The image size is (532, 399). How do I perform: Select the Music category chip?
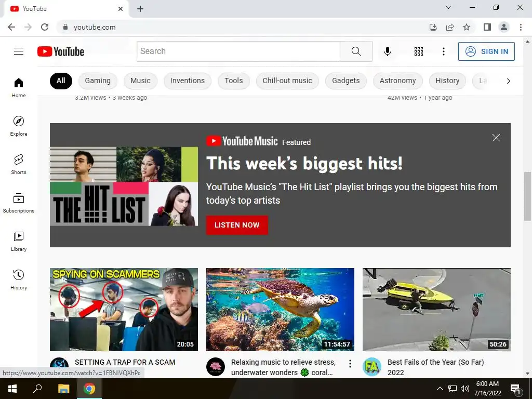click(140, 81)
